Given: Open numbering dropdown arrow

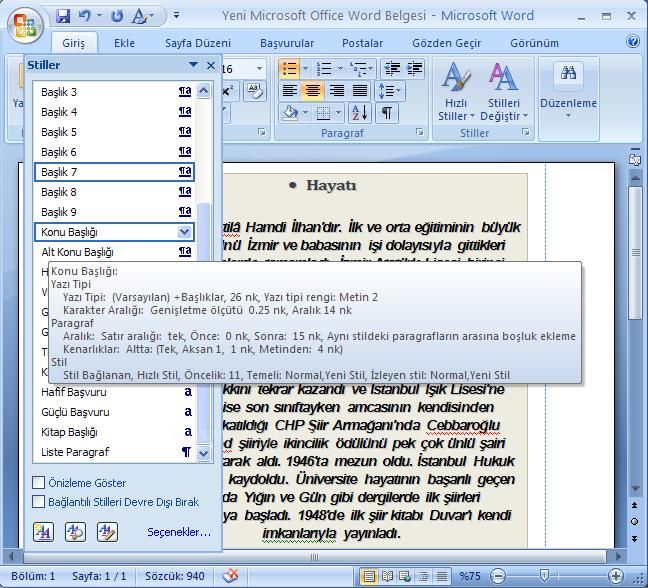Looking at the screenshot, I should [340, 69].
